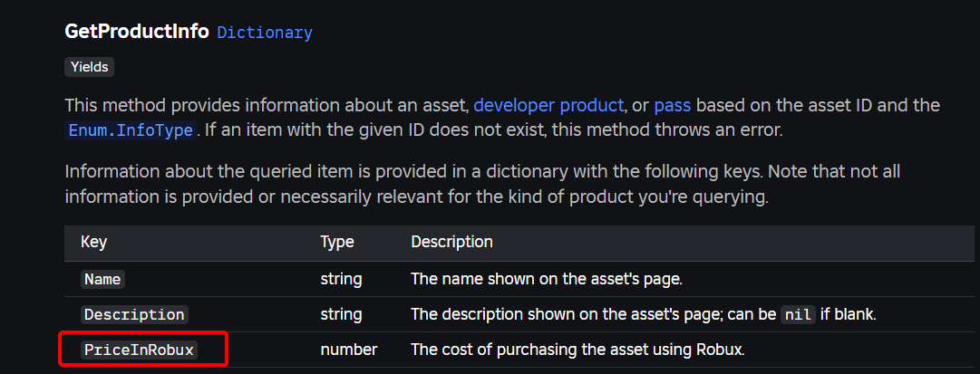Click "string" type in the Name row
Image resolution: width=980 pixels, height=374 pixels.
[341, 279]
